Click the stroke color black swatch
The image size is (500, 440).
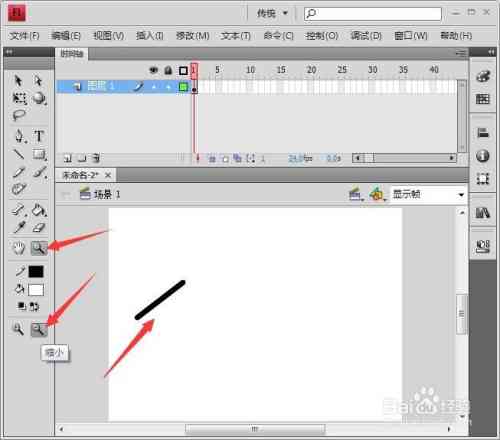click(36, 272)
